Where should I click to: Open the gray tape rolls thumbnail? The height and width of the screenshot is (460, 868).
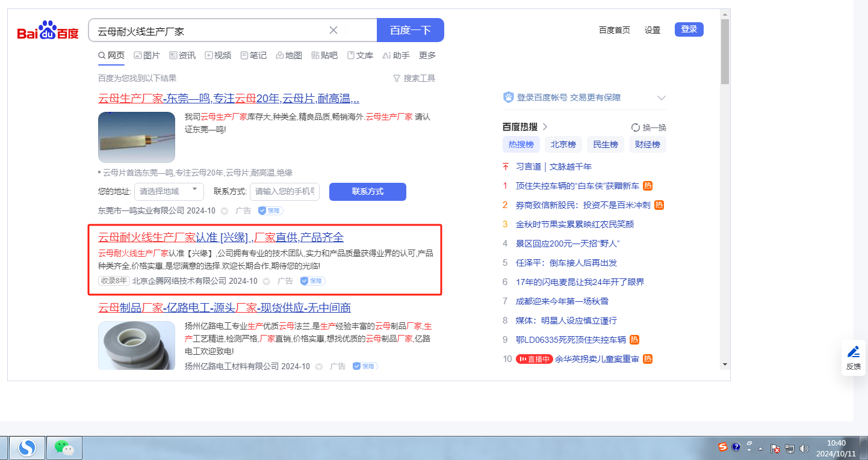coord(137,346)
